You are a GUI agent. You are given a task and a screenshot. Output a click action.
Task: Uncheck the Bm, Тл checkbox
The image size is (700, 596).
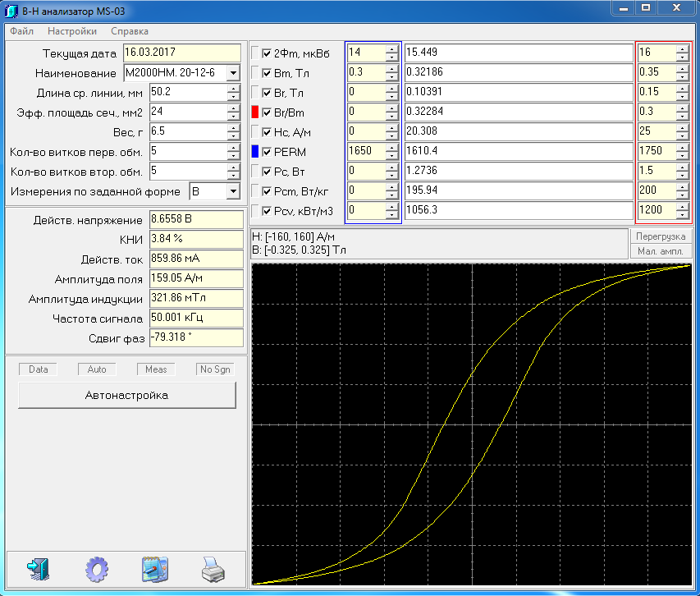coord(267,73)
